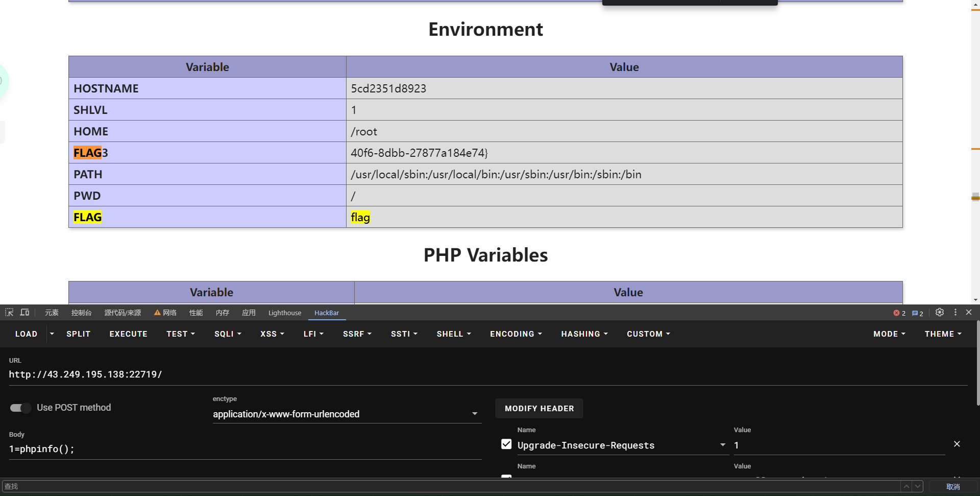Switch to the 性能 (Performance) tab
Viewport: 980px width, 496px height.
coord(196,313)
